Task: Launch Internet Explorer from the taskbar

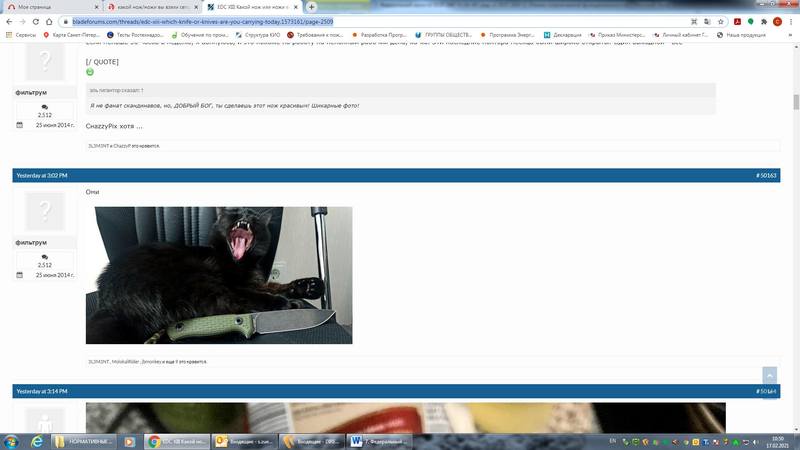Action: 37,441
